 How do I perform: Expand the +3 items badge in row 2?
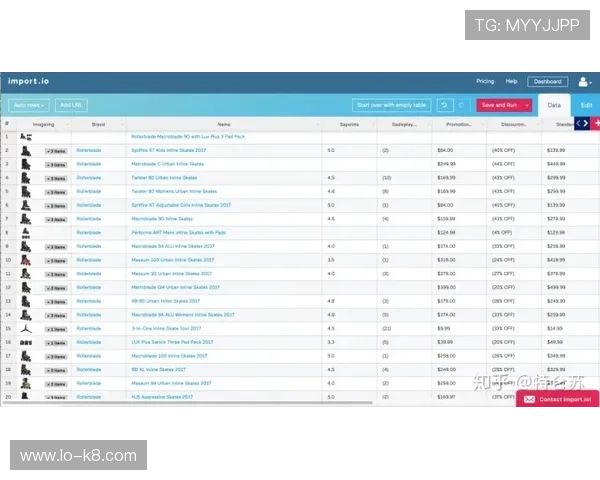(x=56, y=151)
